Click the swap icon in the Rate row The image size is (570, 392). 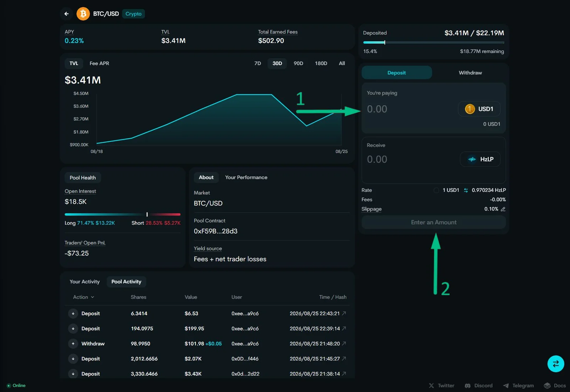pyautogui.click(x=466, y=190)
